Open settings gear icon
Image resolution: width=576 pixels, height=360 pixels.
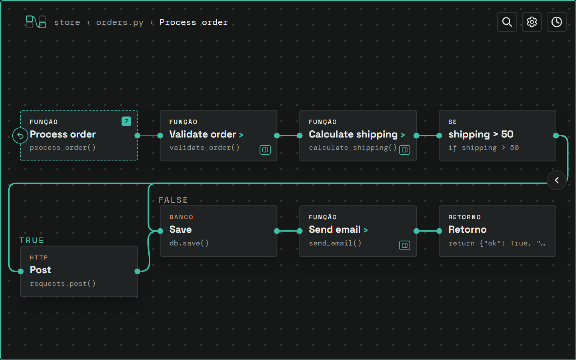coord(532,22)
